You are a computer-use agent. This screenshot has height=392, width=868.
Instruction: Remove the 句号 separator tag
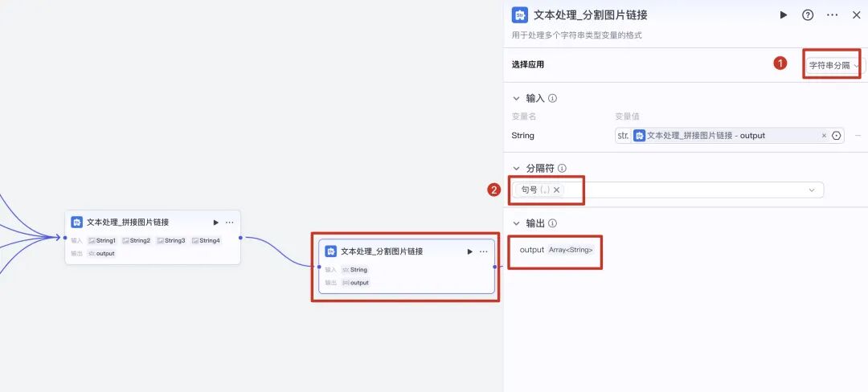coord(556,190)
